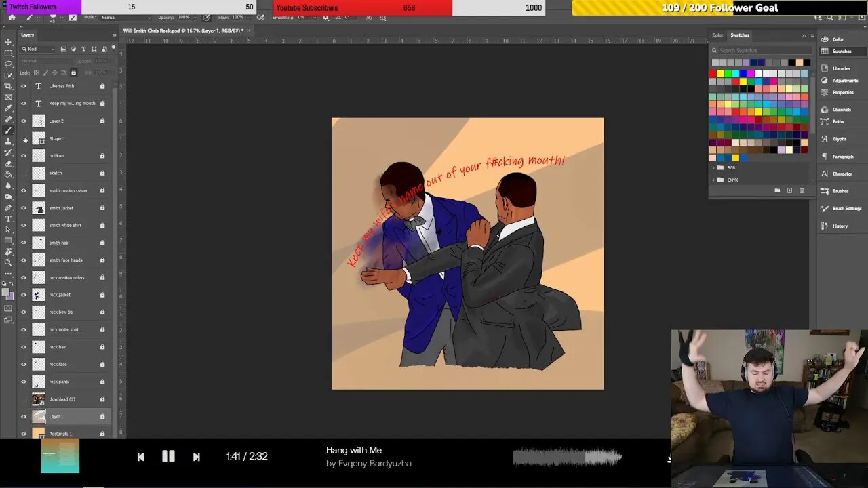The height and width of the screenshot is (488, 868).
Task: Switch to the Color tab
Action: pyautogui.click(x=717, y=35)
